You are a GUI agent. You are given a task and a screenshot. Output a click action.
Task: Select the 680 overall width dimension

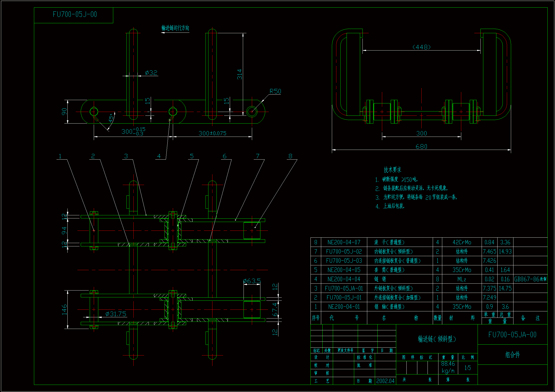click(421, 147)
